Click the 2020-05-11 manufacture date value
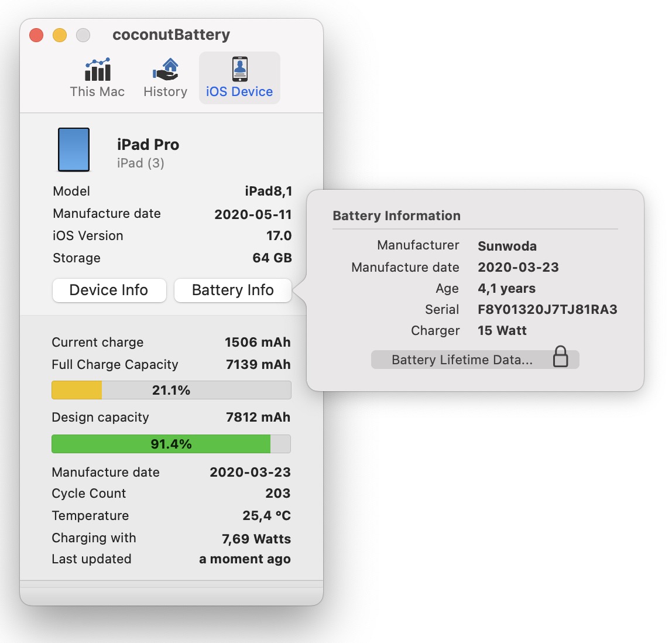This screenshot has height=643, width=672. pyautogui.click(x=253, y=214)
